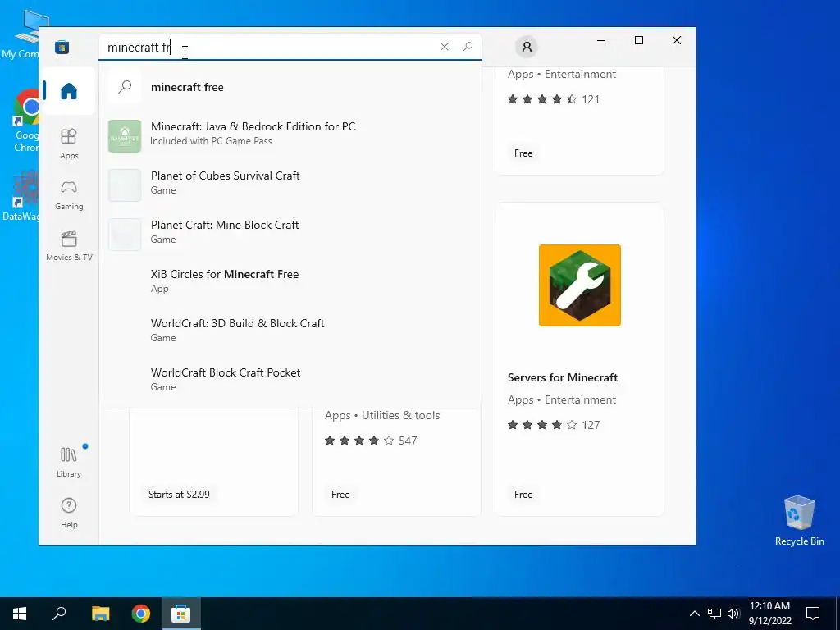Viewport: 840px width, 630px height.
Task: Open the Servers for Minecraft title
Action: point(563,377)
